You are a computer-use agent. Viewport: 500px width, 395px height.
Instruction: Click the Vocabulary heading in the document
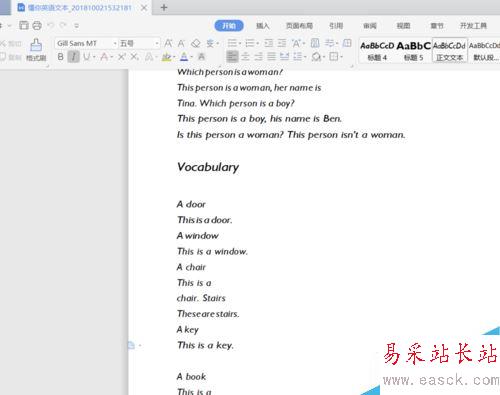pyautogui.click(x=208, y=167)
